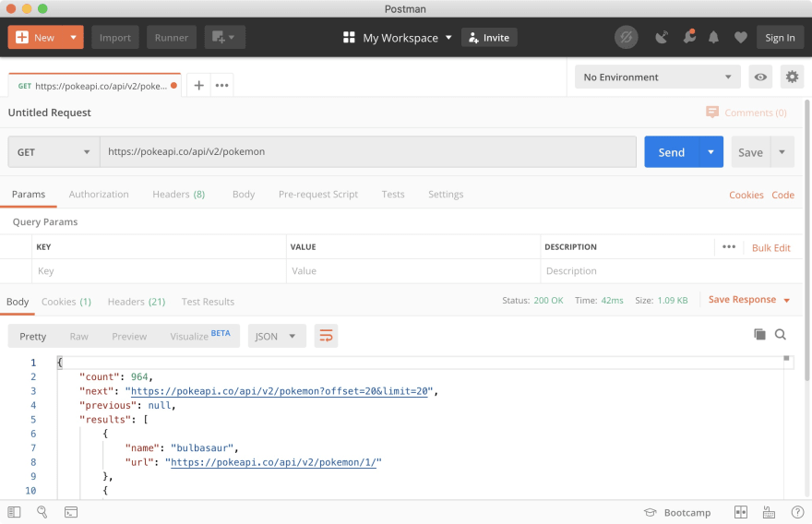This screenshot has width=812, height=524.
Task: Click the Bulk Edit link
Action: click(771, 248)
